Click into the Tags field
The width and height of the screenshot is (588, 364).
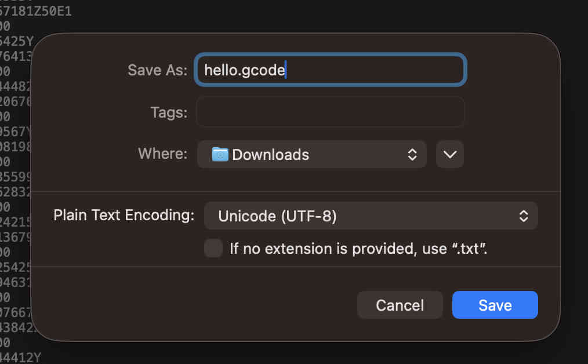click(330, 112)
